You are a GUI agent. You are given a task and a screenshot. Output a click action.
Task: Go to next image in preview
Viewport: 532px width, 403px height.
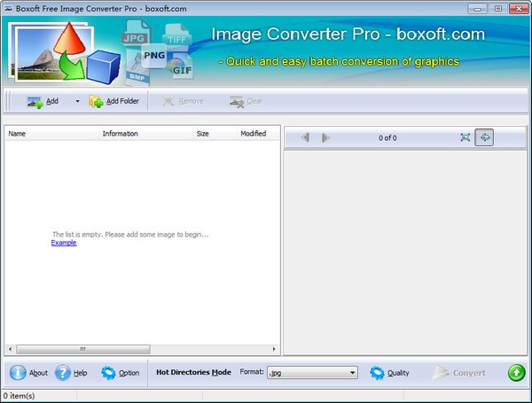(x=325, y=137)
